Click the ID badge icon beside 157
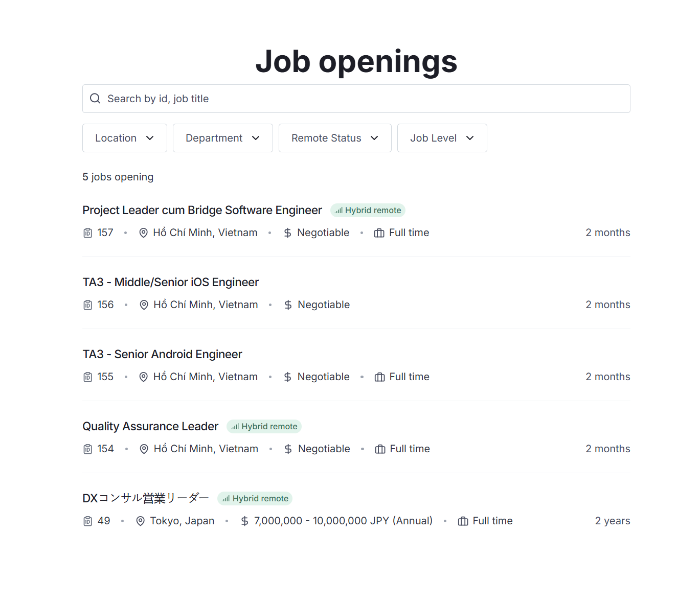 pyautogui.click(x=88, y=233)
